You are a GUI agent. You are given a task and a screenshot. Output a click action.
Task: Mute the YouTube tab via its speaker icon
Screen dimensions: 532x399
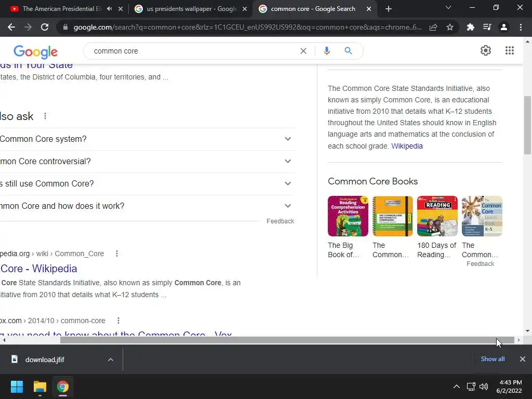109,9
